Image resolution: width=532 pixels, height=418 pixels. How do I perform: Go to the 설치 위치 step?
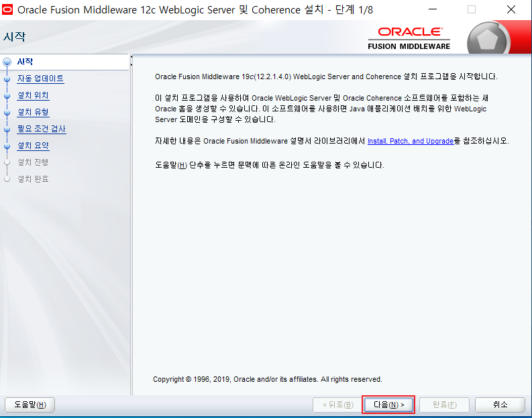coord(33,95)
